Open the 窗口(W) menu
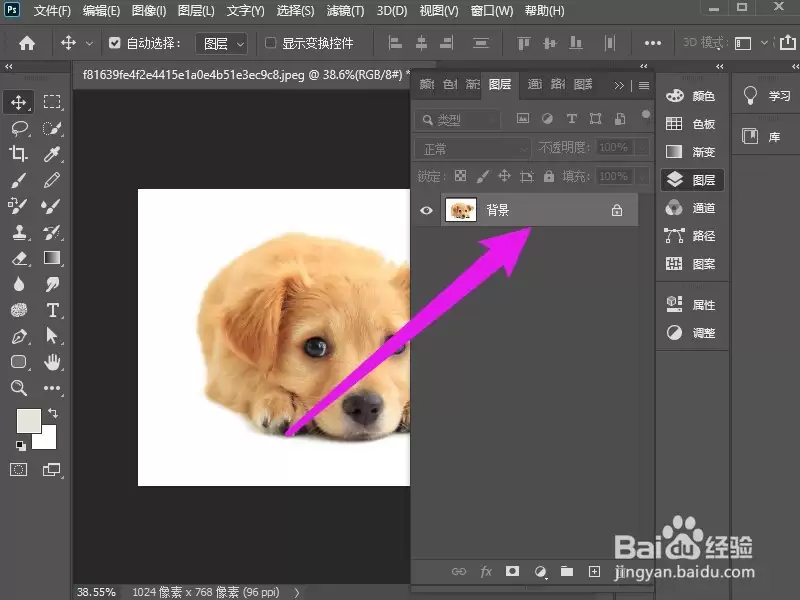800x600 pixels. (492, 11)
